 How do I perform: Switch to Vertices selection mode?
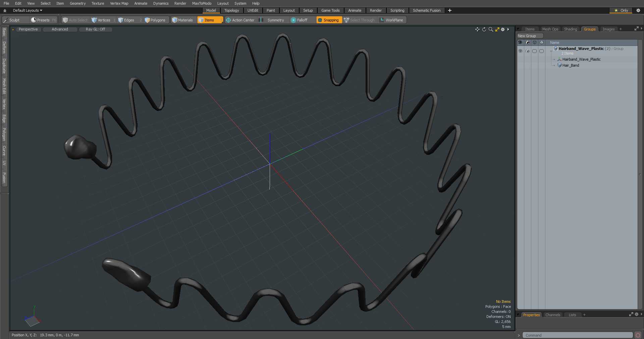pyautogui.click(x=103, y=20)
